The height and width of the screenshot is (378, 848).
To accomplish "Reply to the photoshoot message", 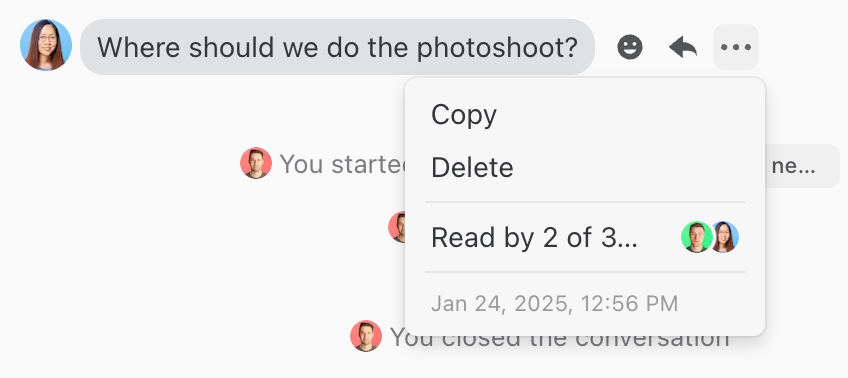I will pos(683,47).
